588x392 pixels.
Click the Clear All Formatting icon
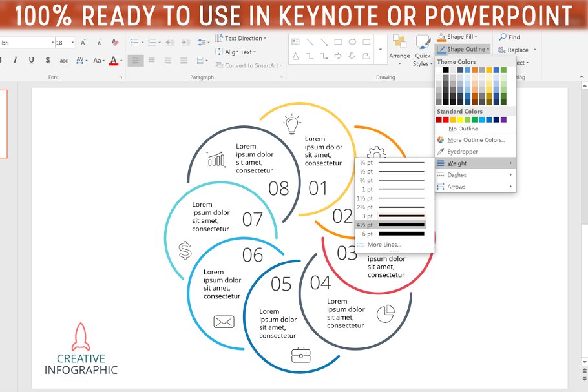115,43
